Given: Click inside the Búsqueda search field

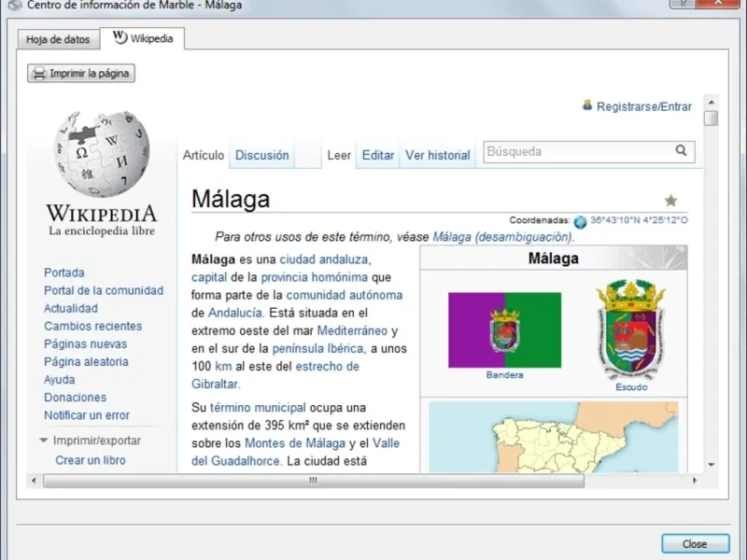Looking at the screenshot, I should 578,151.
